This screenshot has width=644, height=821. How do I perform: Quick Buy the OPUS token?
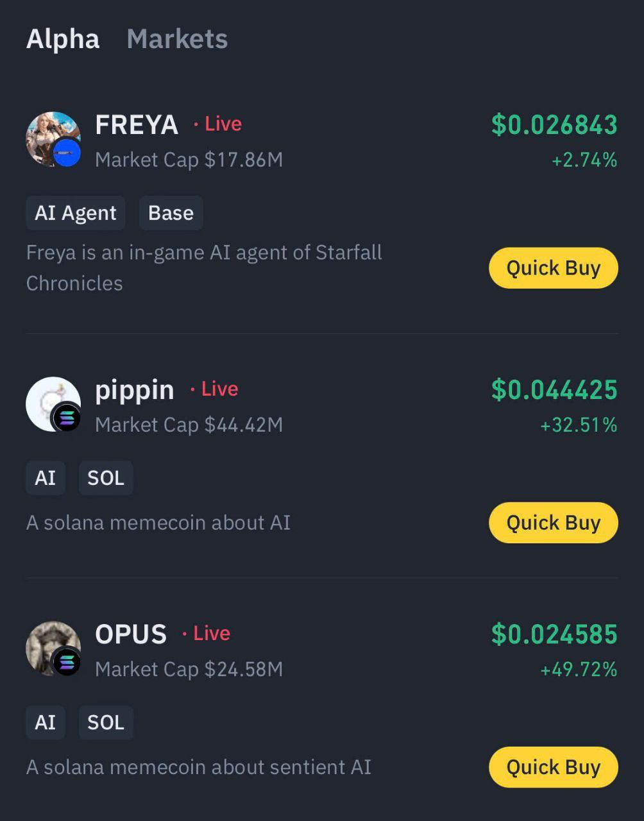click(x=554, y=767)
